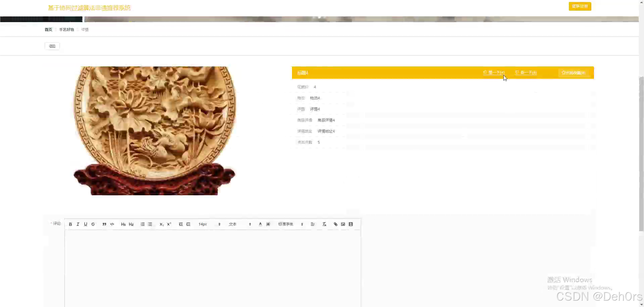The image size is (644, 307).
Task: Insert a bulleted list
Action: (150, 224)
